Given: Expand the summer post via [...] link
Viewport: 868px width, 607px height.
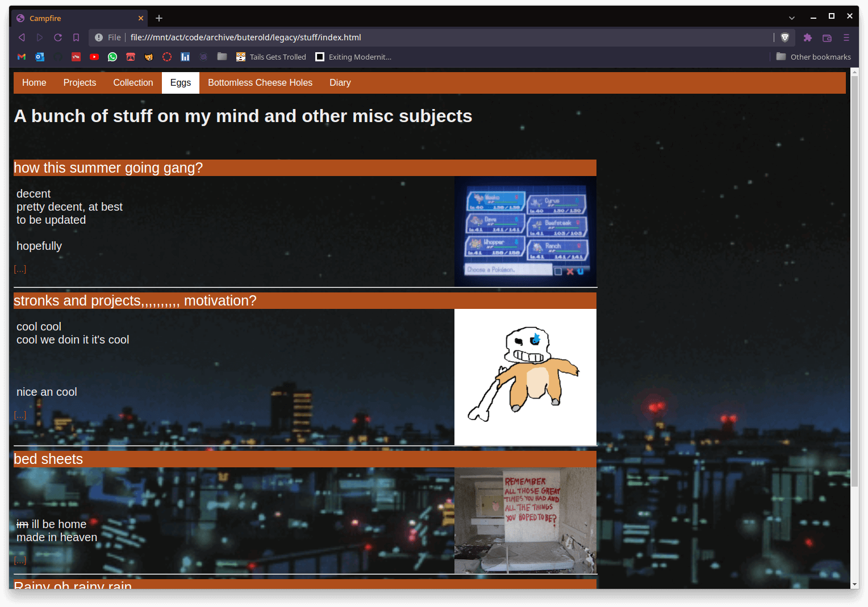Looking at the screenshot, I should [x=20, y=269].
